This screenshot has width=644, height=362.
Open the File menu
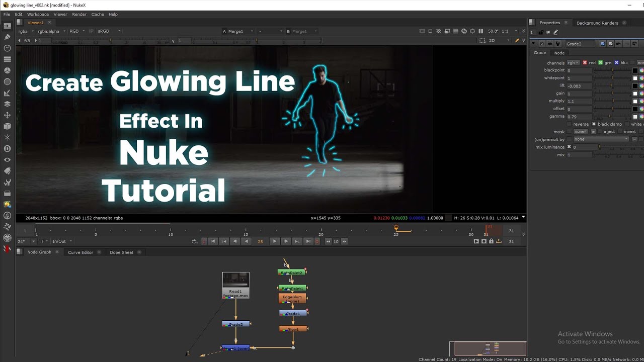point(7,14)
